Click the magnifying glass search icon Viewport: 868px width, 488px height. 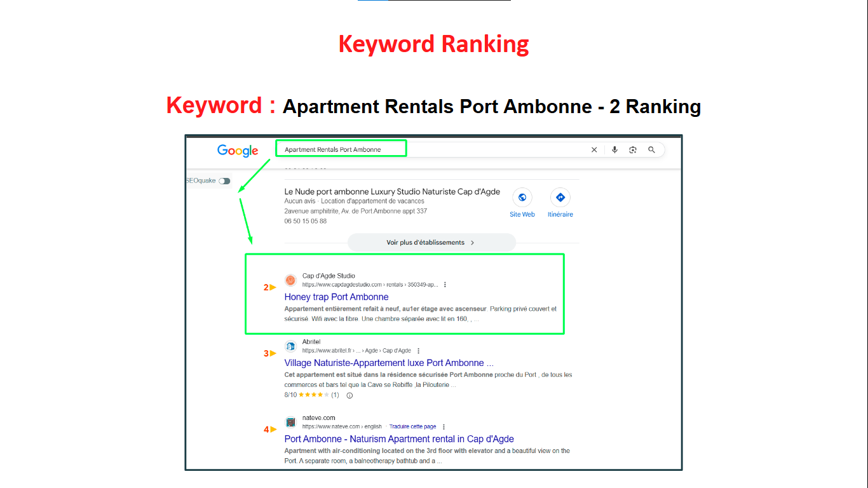[651, 150]
